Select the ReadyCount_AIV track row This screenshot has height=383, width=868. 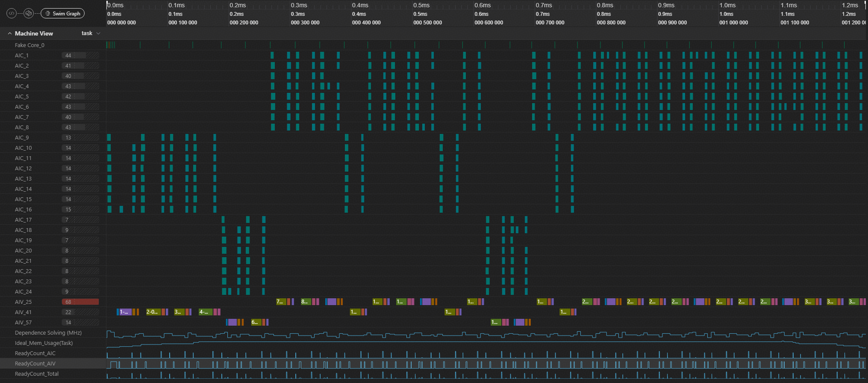click(35, 364)
